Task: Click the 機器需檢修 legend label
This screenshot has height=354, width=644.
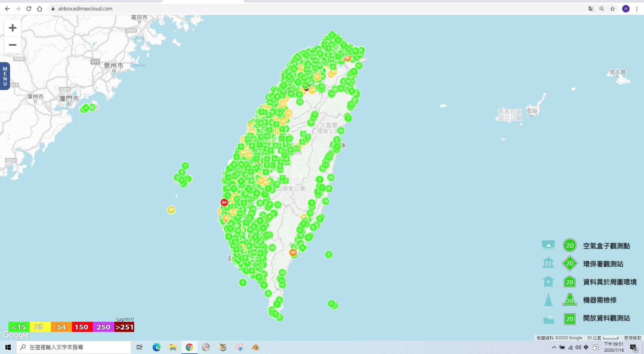Action: pyautogui.click(x=600, y=300)
